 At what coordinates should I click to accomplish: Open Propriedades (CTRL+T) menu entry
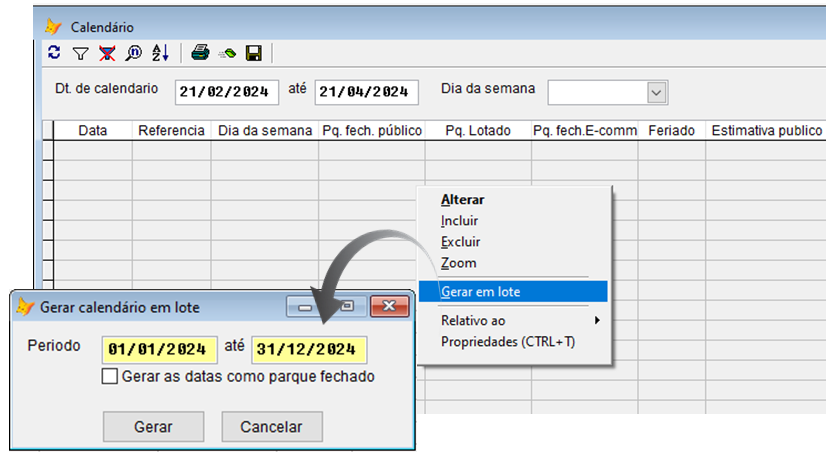tap(508, 341)
